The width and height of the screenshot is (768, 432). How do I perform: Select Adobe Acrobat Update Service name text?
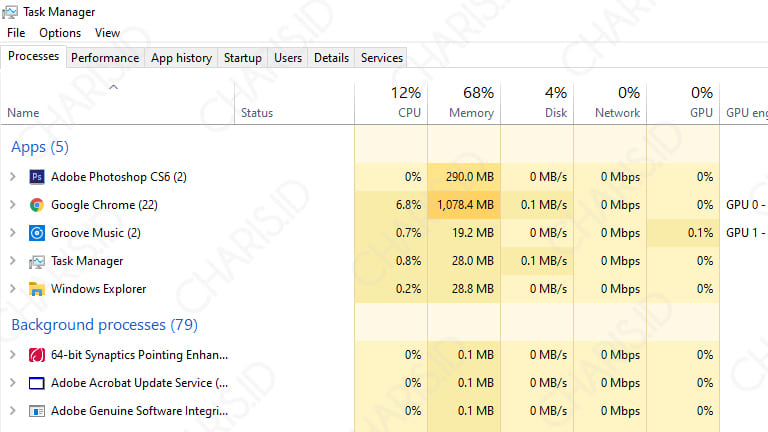point(140,383)
